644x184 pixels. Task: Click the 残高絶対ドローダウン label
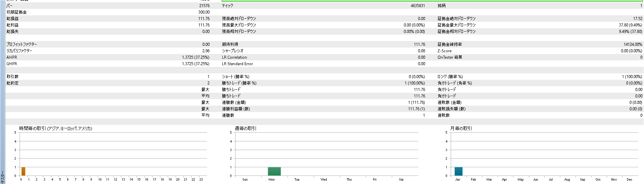tap(239, 19)
